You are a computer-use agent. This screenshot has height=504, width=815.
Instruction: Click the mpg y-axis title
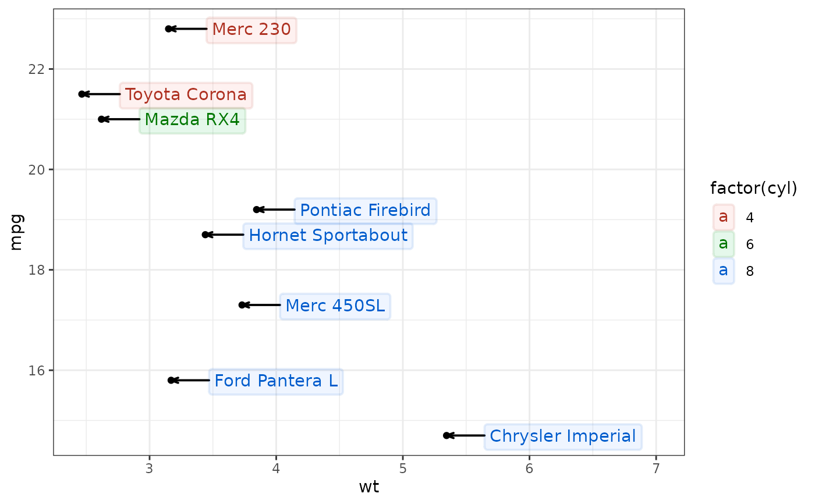[17, 232]
